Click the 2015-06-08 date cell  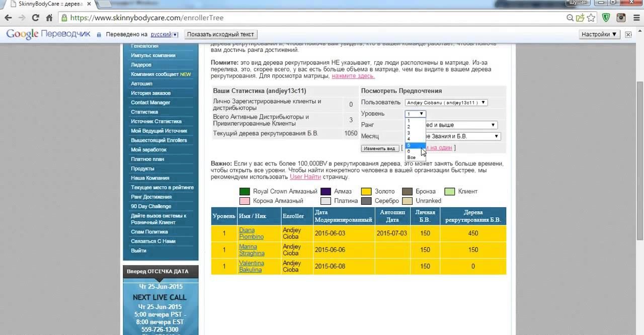[330, 266]
